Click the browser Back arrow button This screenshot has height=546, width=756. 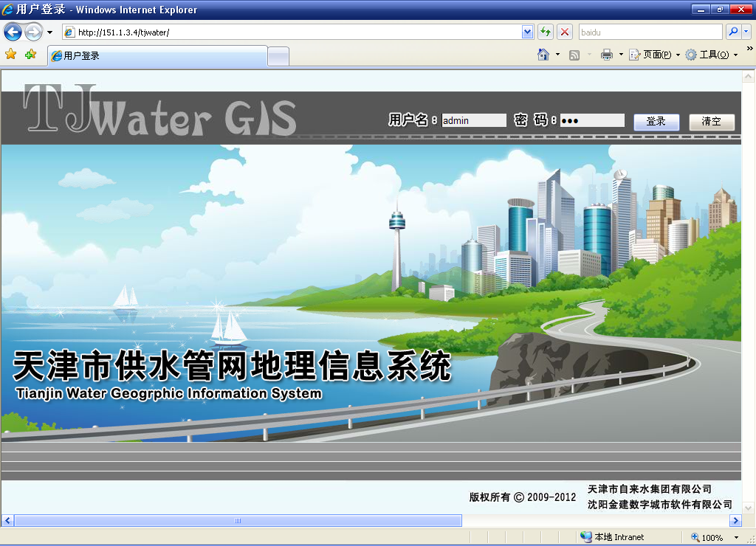tap(13, 32)
